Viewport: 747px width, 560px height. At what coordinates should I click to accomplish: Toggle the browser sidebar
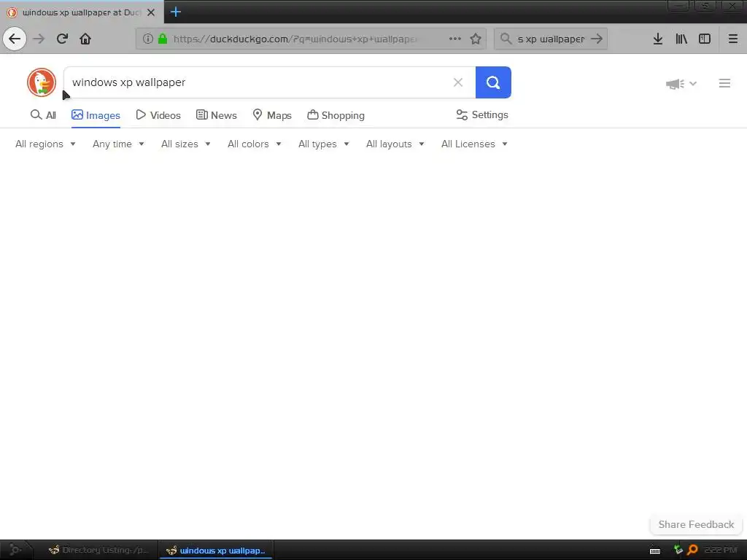705,39
